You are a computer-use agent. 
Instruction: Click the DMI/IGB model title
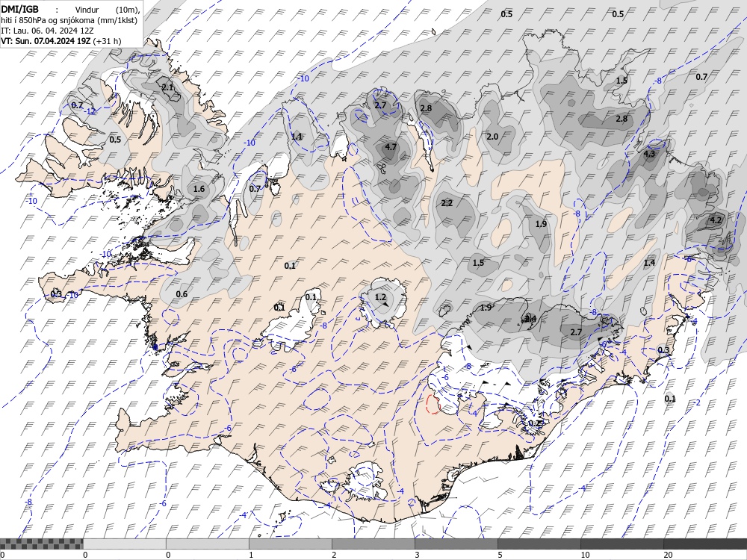pos(19,9)
